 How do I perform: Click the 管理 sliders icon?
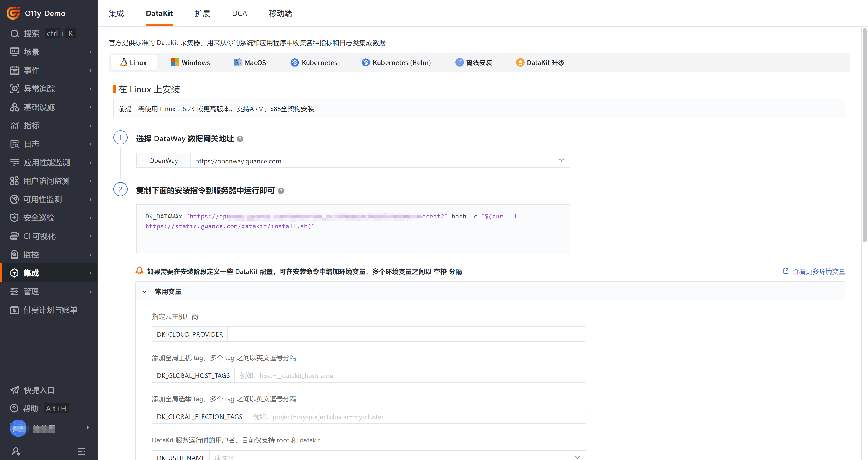(14, 291)
